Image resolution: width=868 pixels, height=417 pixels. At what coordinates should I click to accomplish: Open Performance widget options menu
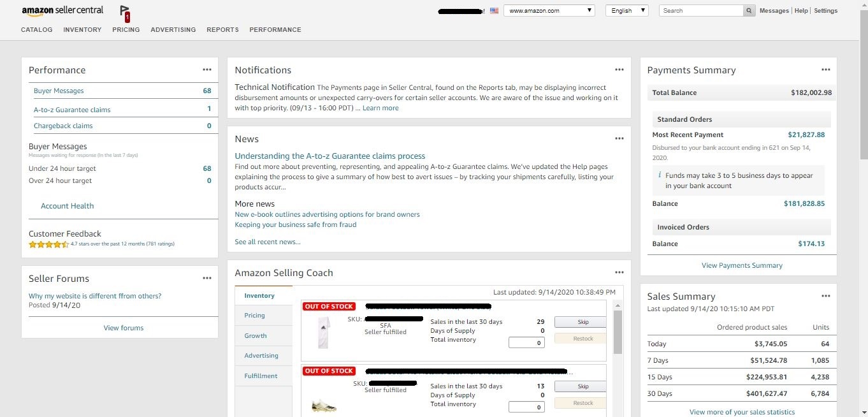207,69
